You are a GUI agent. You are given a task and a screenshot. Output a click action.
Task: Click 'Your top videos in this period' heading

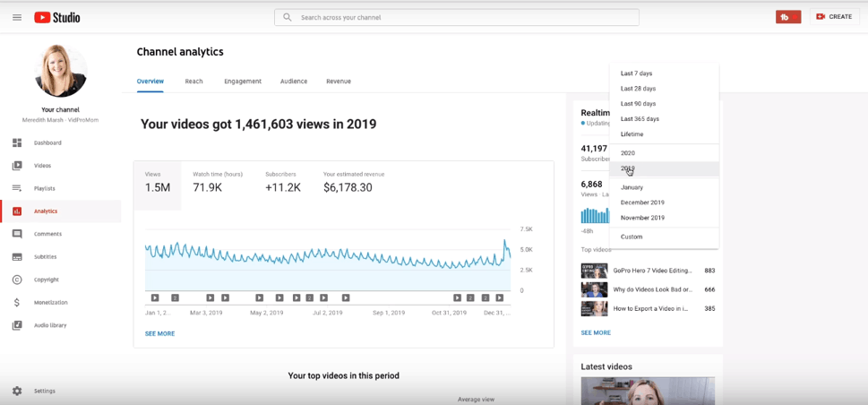click(343, 375)
